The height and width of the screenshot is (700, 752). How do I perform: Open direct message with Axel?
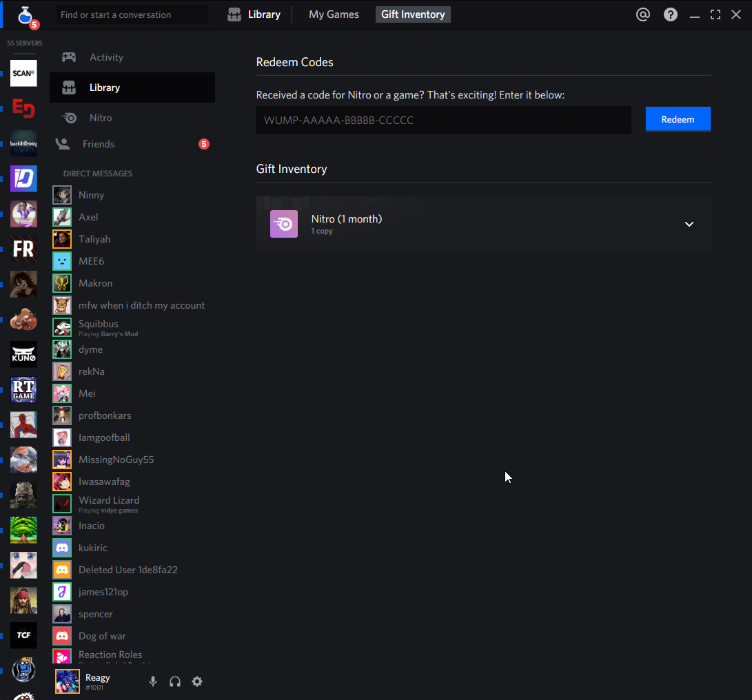(132, 217)
